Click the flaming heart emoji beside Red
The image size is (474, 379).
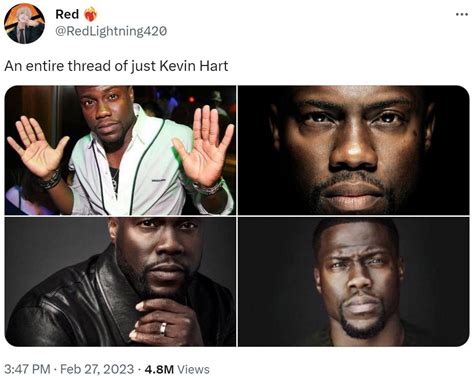90,14
